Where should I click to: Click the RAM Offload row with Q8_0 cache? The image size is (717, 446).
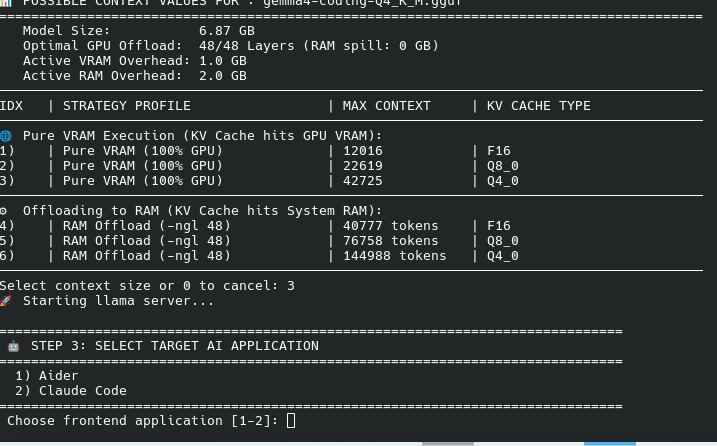(x=259, y=241)
